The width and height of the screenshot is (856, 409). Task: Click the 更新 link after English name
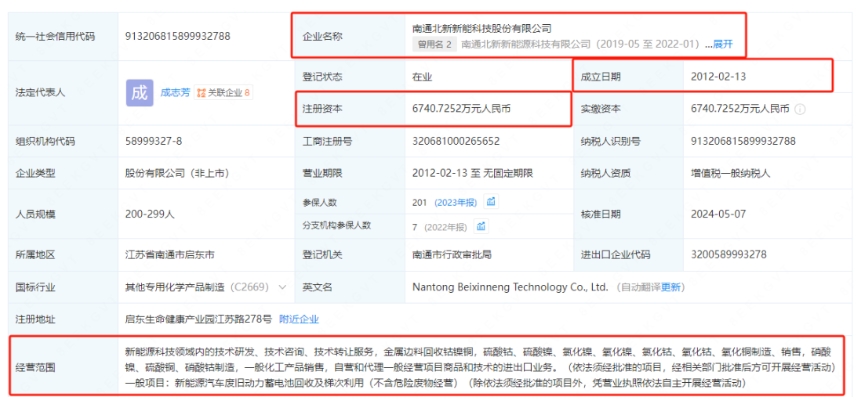(671, 287)
